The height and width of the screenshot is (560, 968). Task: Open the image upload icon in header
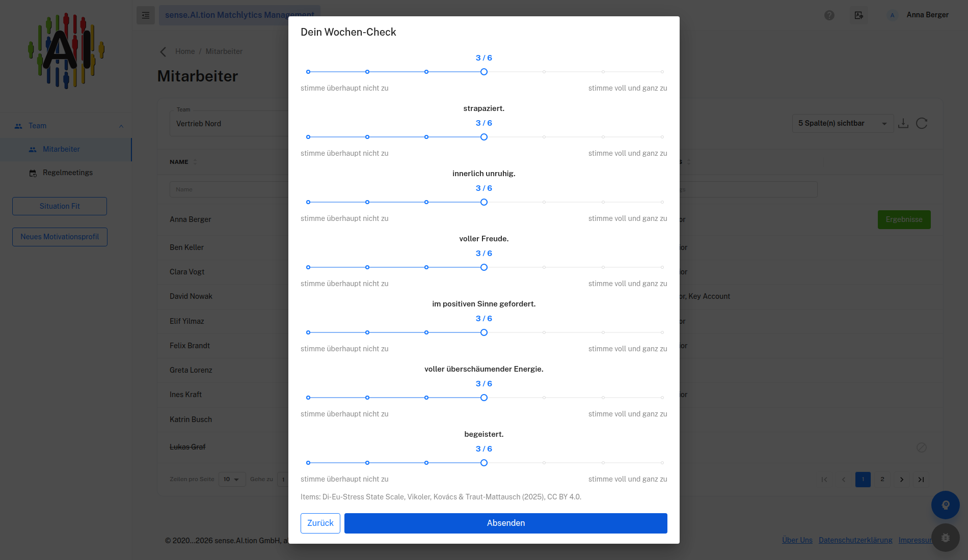tap(859, 15)
